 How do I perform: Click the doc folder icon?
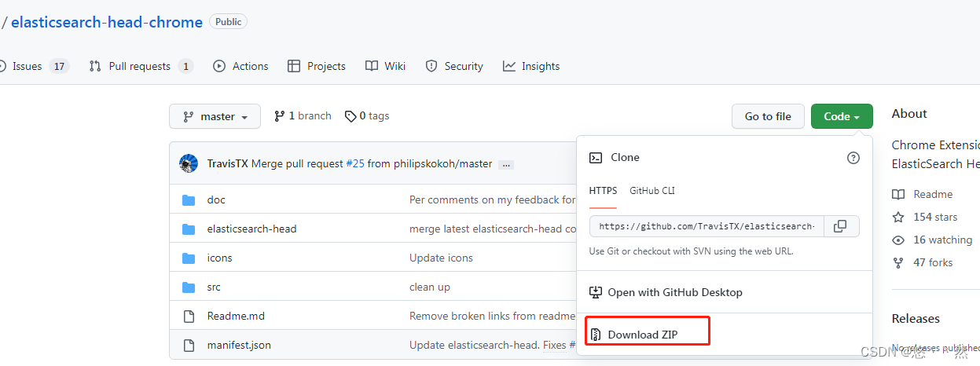189,199
